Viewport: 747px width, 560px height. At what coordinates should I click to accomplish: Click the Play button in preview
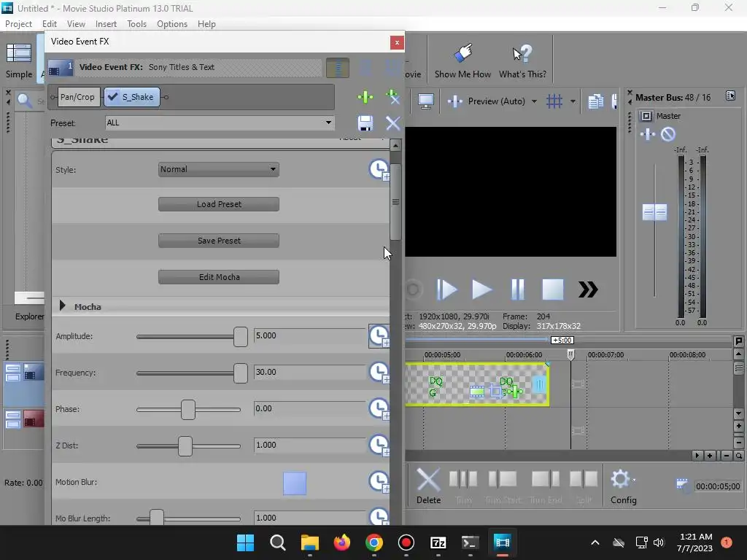point(481,289)
